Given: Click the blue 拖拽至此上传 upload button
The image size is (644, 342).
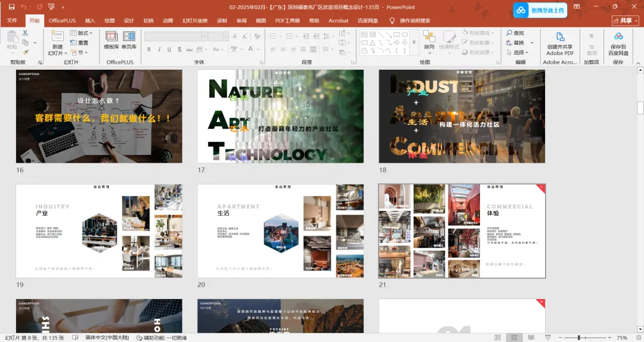Looking at the screenshot, I should pos(540,10).
